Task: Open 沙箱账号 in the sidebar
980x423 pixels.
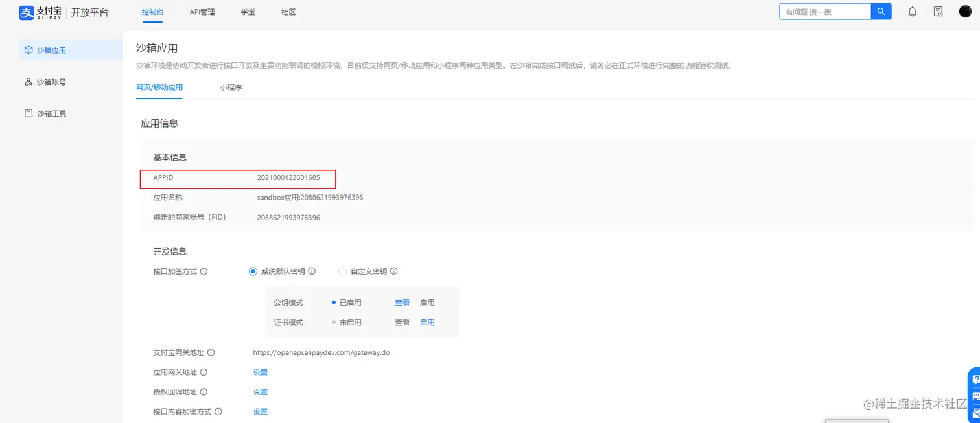Action: click(71, 82)
